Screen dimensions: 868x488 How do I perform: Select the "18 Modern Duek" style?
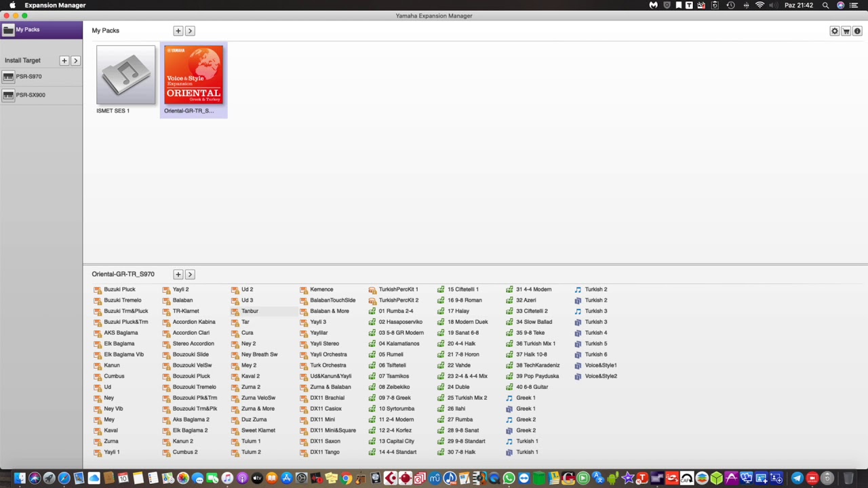pos(467,322)
